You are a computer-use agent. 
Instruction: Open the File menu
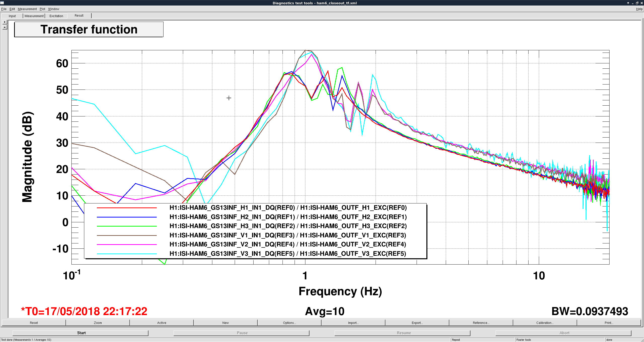click(4, 9)
